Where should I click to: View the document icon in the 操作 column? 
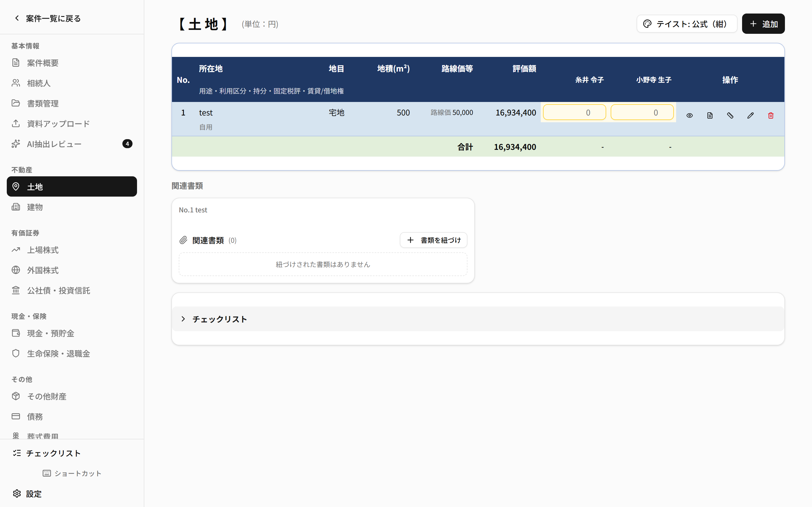pos(710,115)
